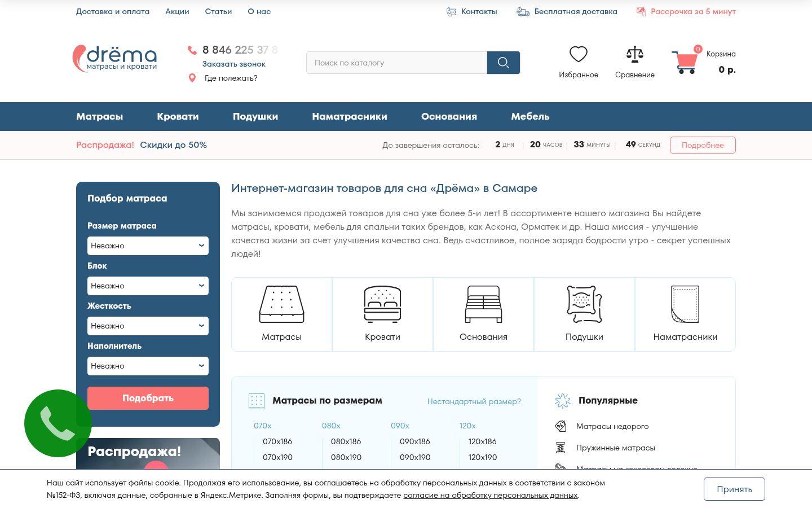
Task: Open the Избранное heart icon
Action: tap(579, 54)
